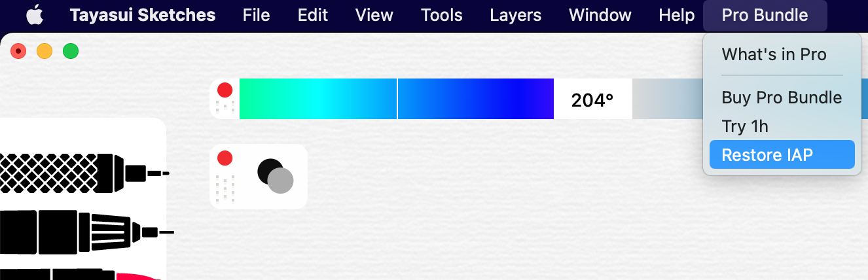Open the Apple menu
Screen dimensions: 868x280
[35, 14]
